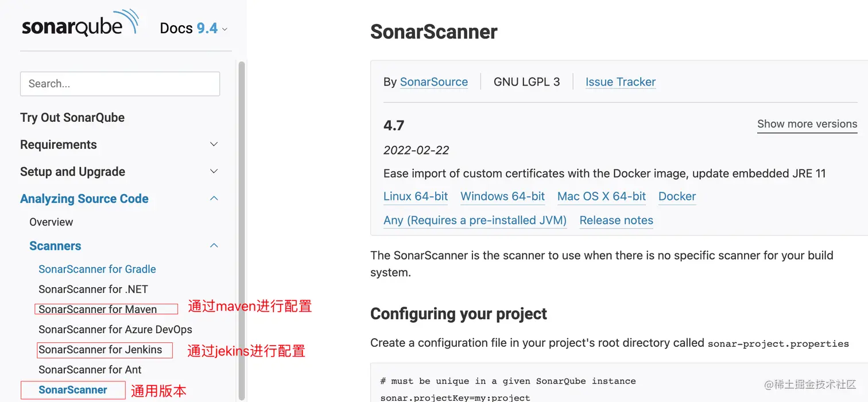Collapse the Scanners section chevron
This screenshot has width=868, height=402.
click(214, 246)
